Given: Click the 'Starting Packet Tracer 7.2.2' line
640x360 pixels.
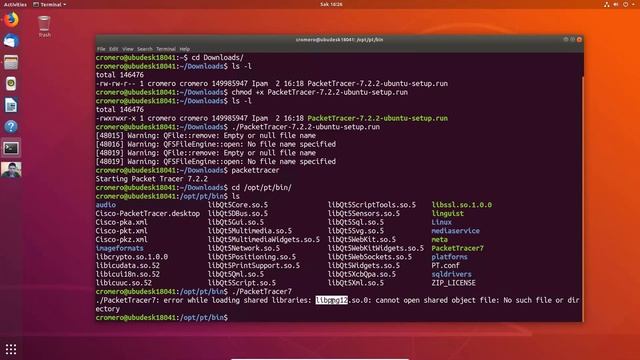Looking at the screenshot, I should [151, 179].
